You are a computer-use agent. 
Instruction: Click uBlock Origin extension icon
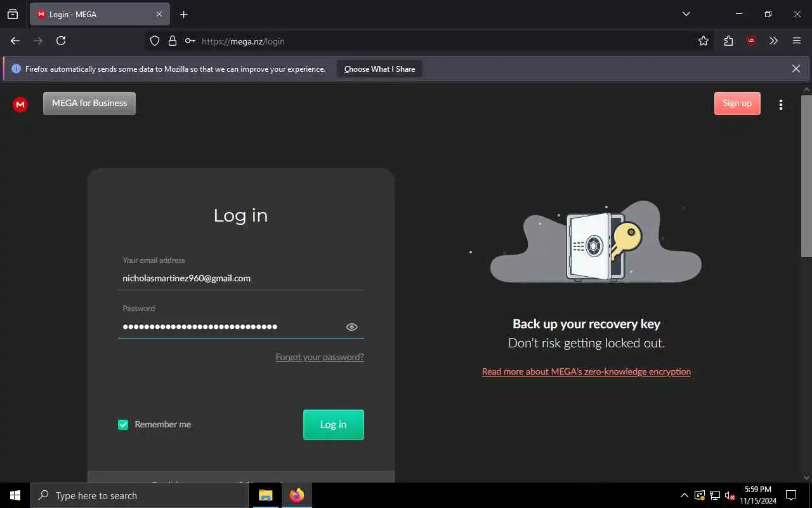click(751, 41)
